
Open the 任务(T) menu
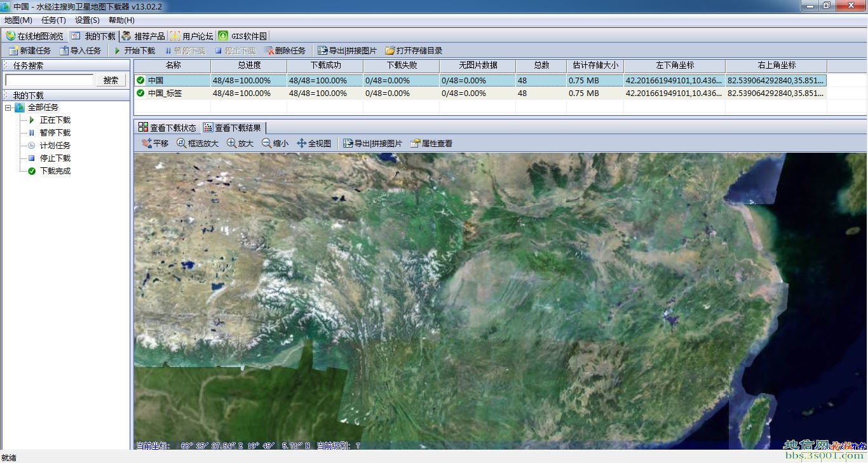tap(53, 20)
